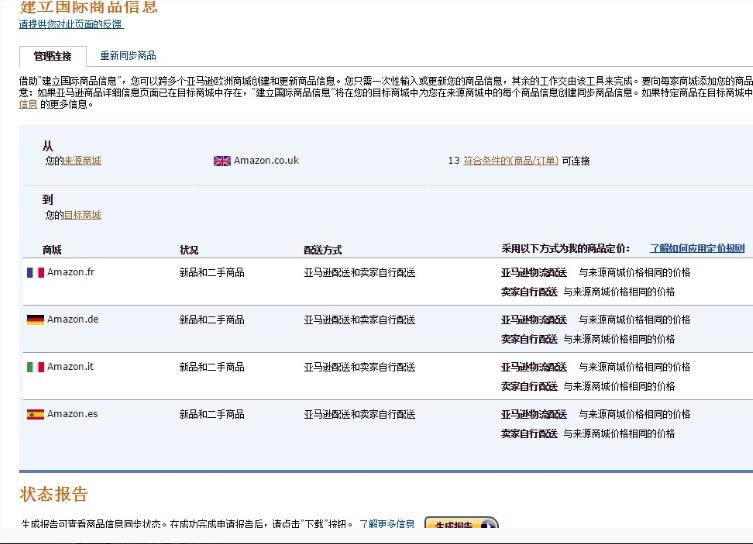753x544 pixels.
Task: Open the 来源商城 link
Action: tap(82, 161)
